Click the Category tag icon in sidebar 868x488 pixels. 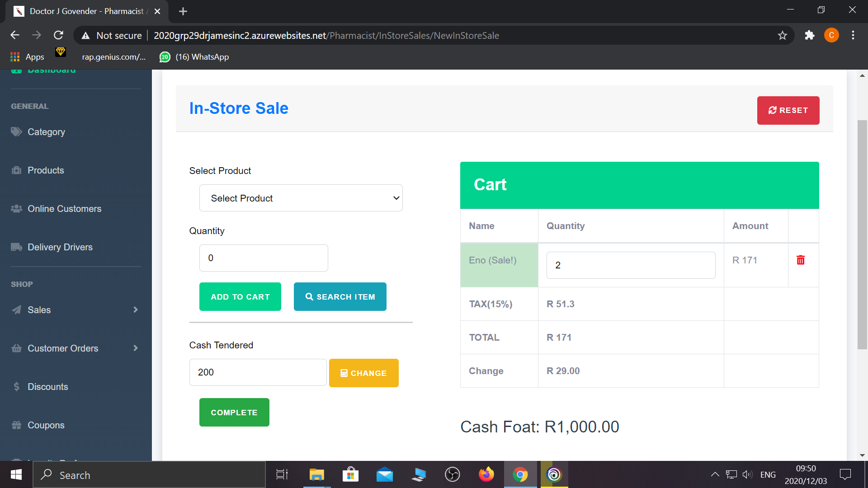[17, 132]
